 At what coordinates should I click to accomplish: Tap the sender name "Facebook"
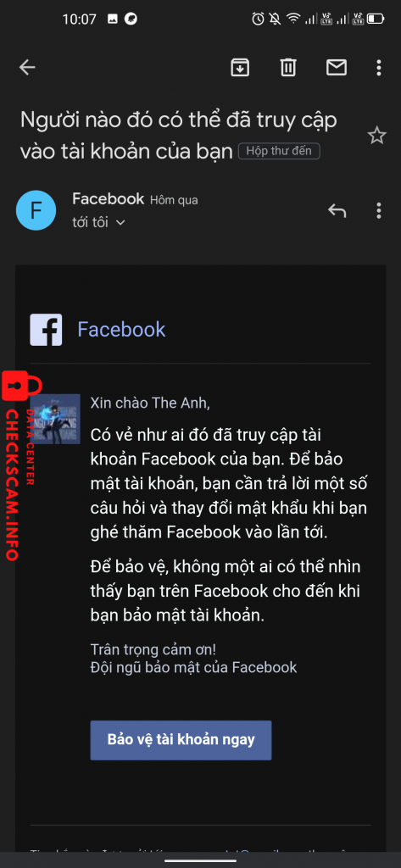tap(108, 198)
